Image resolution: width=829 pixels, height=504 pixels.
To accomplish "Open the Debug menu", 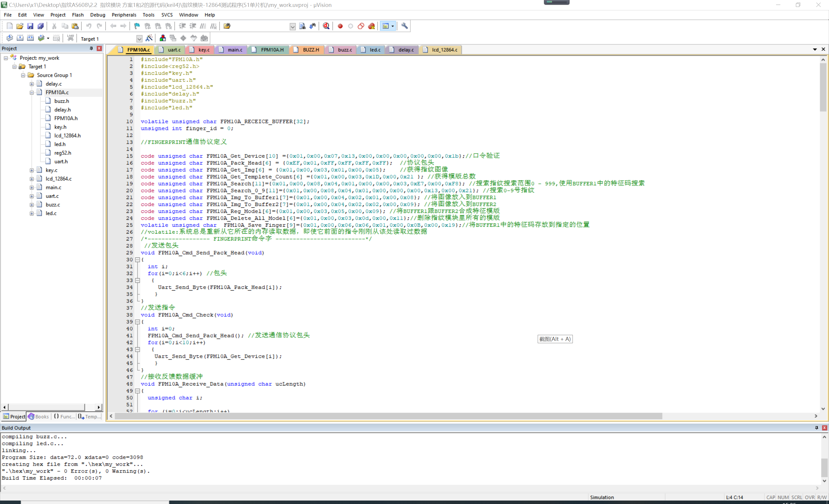I will [98, 15].
